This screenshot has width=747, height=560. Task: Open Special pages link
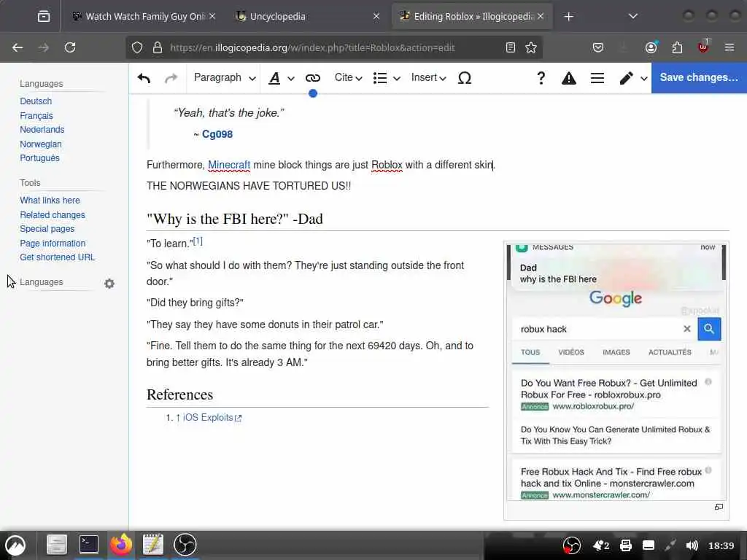[x=47, y=229]
